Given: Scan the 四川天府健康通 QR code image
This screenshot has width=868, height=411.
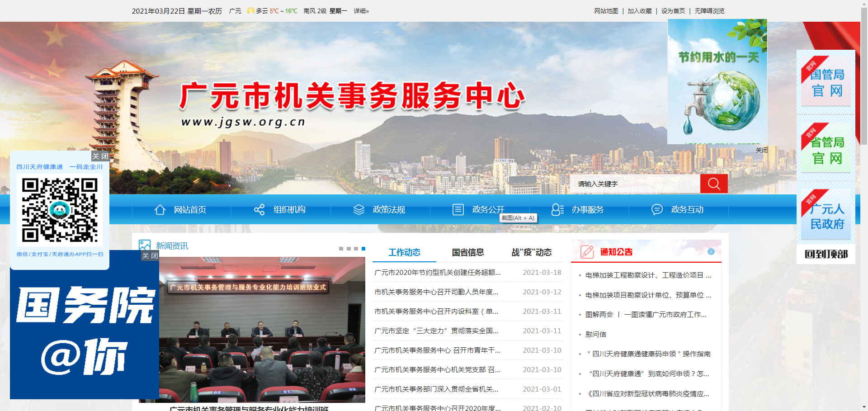Looking at the screenshot, I should [60, 210].
